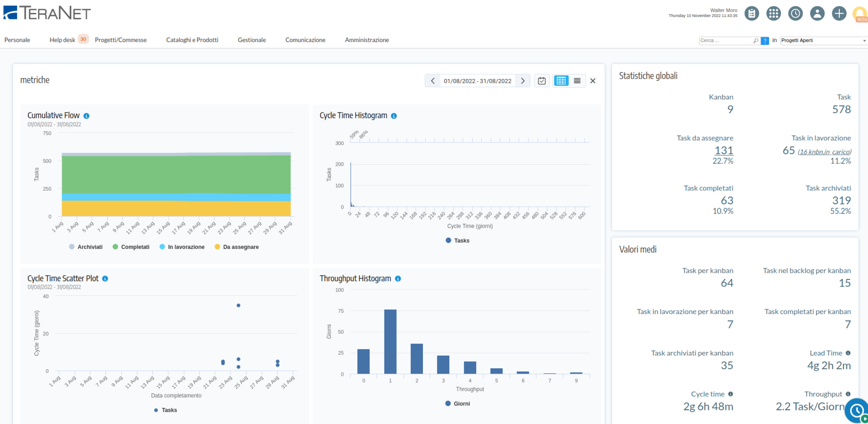Open the clipboard tasks icon in header
Viewport: 868px width, 424px height.
[x=751, y=14]
